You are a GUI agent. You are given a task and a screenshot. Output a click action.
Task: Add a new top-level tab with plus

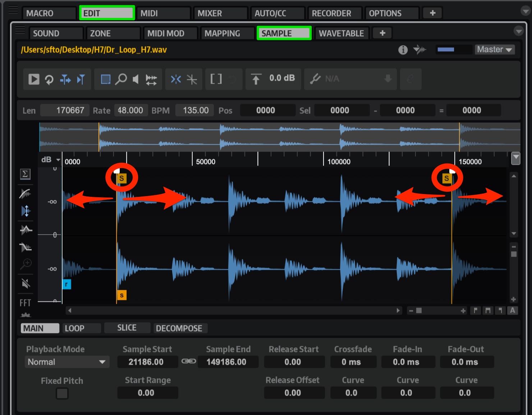point(433,13)
